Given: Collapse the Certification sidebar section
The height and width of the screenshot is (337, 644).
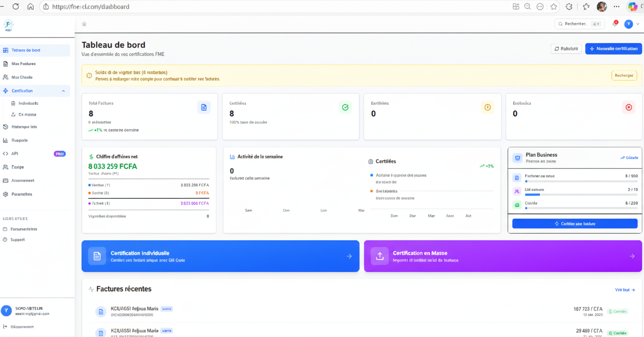Looking at the screenshot, I should (x=63, y=91).
